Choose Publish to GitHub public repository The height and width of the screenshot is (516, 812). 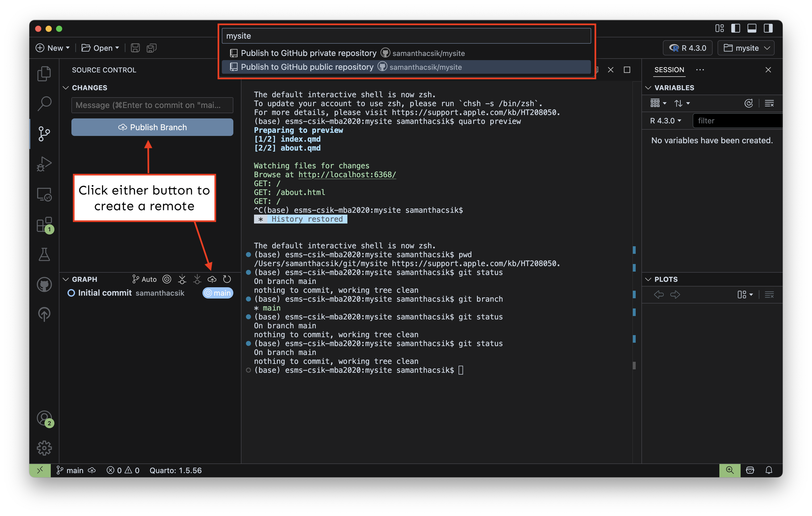point(406,67)
